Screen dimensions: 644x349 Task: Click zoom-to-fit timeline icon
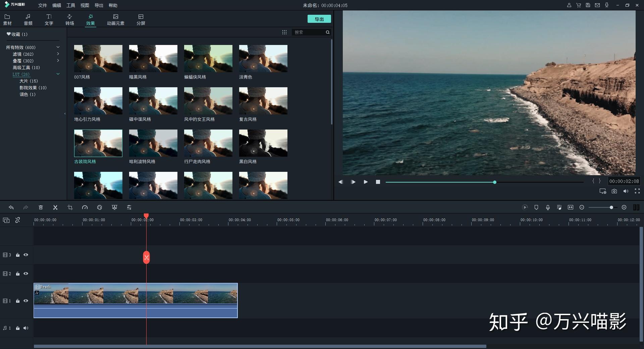571,207
